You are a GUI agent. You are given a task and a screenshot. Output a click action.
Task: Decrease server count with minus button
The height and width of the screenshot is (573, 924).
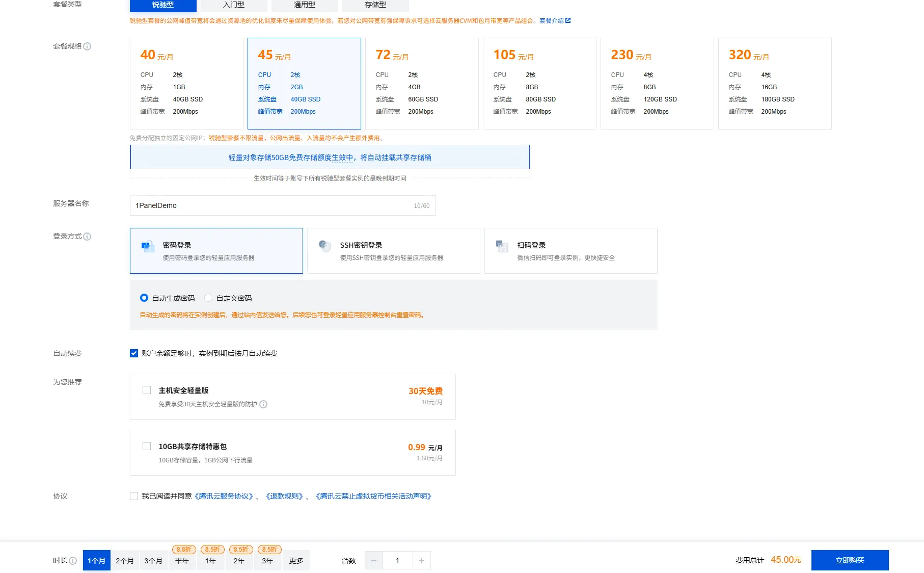(x=374, y=561)
